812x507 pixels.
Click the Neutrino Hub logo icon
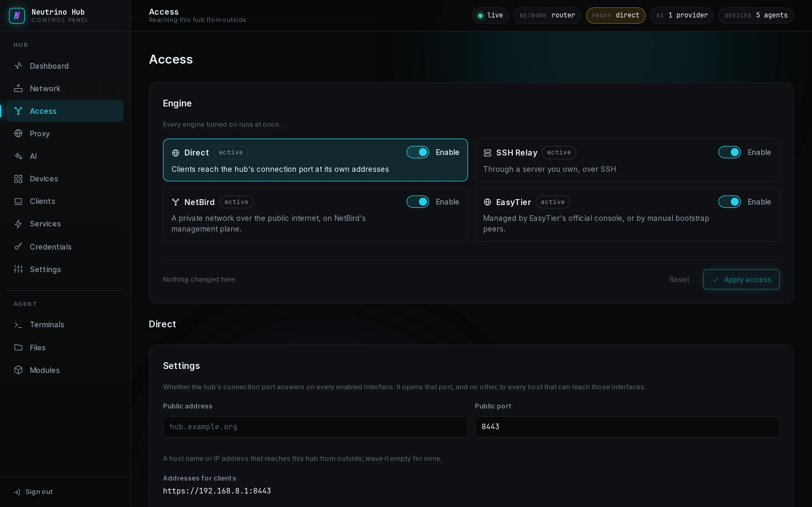17,15
